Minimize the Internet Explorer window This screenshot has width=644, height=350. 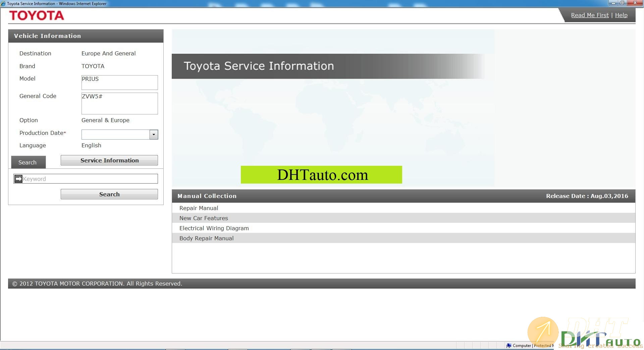[x=613, y=3]
